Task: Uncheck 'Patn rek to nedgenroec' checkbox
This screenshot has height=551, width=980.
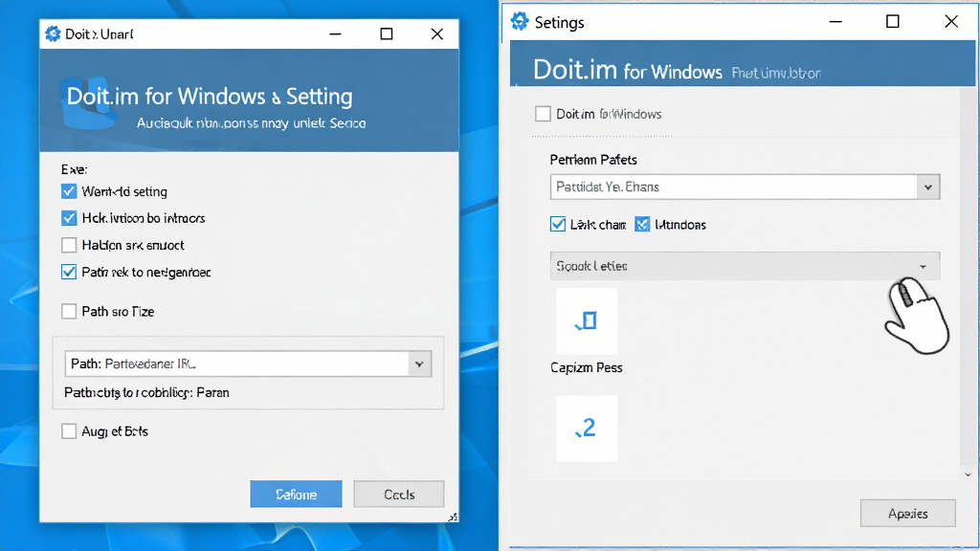Action: pyautogui.click(x=69, y=272)
